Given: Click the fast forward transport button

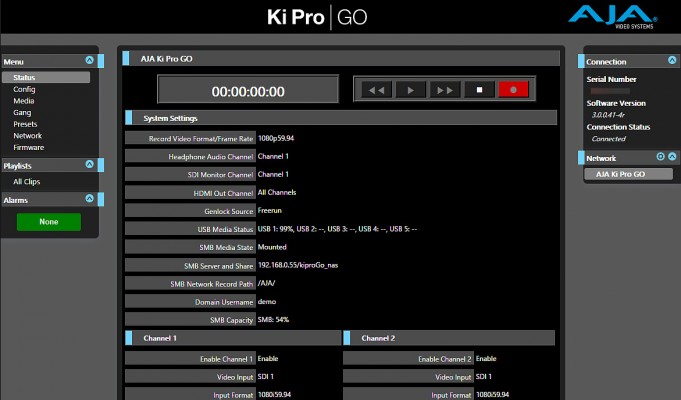Looking at the screenshot, I should point(445,90).
